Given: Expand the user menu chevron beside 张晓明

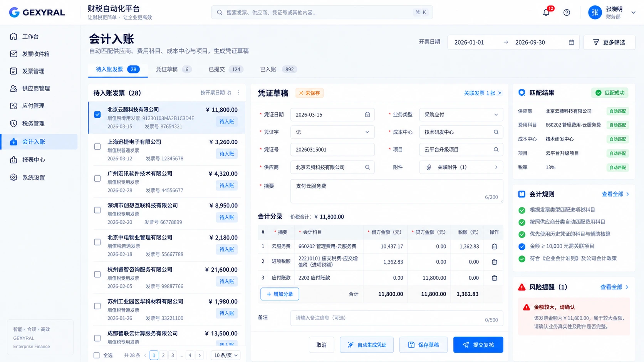Looking at the screenshot, I should (x=633, y=12).
